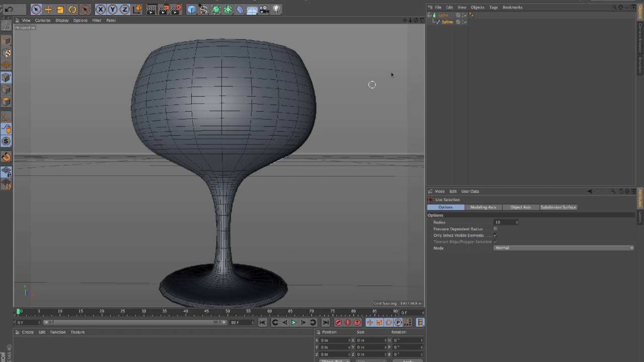644x362 pixels.
Task: Click the Radius value field
Action: tap(505, 222)
